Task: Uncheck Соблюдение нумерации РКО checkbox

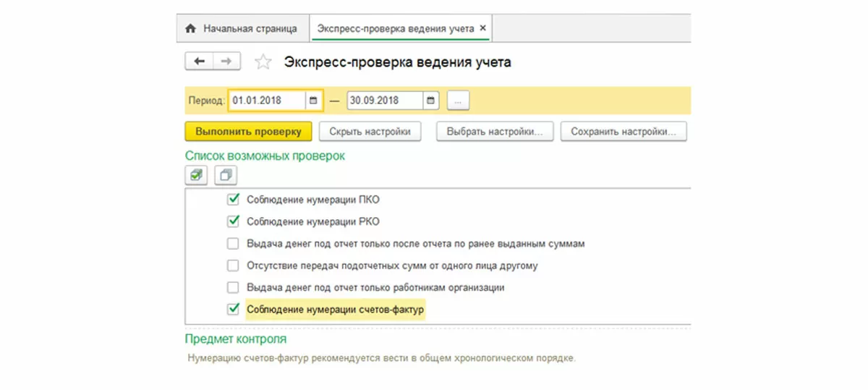Action: [233, 221]
